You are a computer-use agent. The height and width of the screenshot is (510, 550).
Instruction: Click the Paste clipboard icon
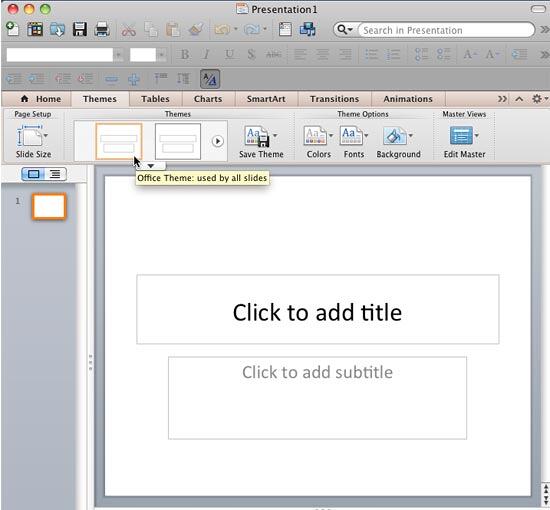pos(173,30)
